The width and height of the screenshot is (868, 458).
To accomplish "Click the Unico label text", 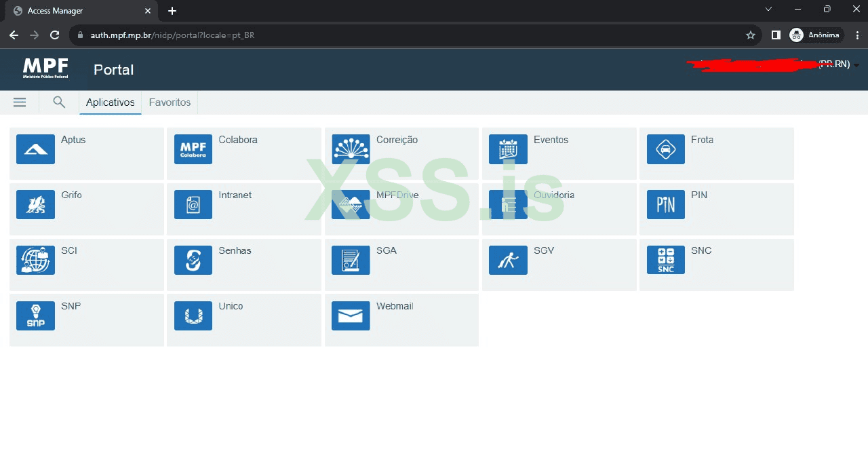I will coord(231,306).
